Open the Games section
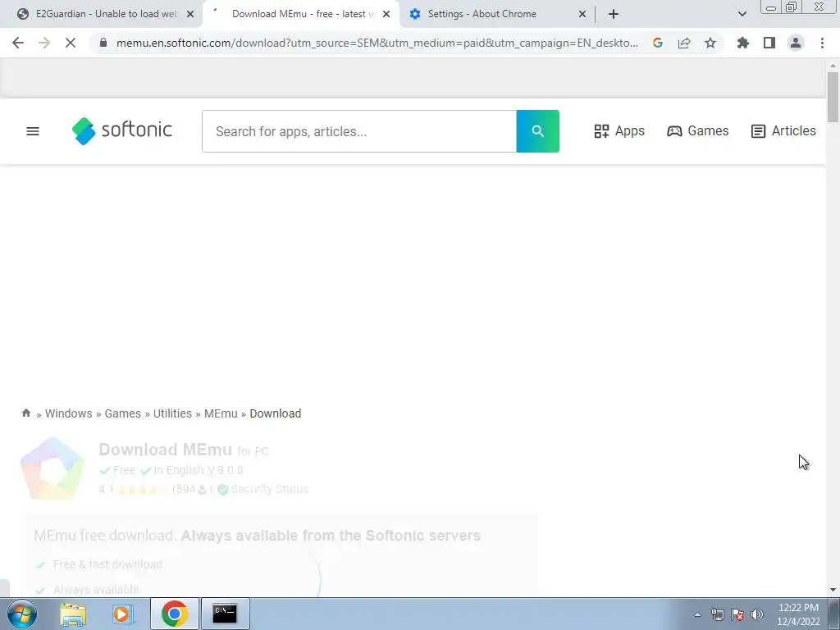The image size is (840, 630). (697, 130)
